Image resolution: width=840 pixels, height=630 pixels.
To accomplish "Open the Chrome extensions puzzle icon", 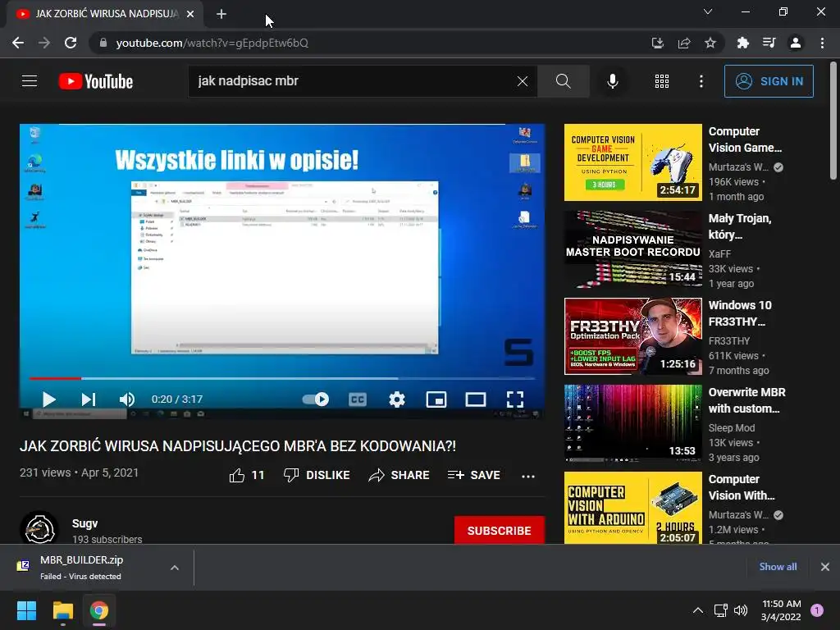I will 742,43.
